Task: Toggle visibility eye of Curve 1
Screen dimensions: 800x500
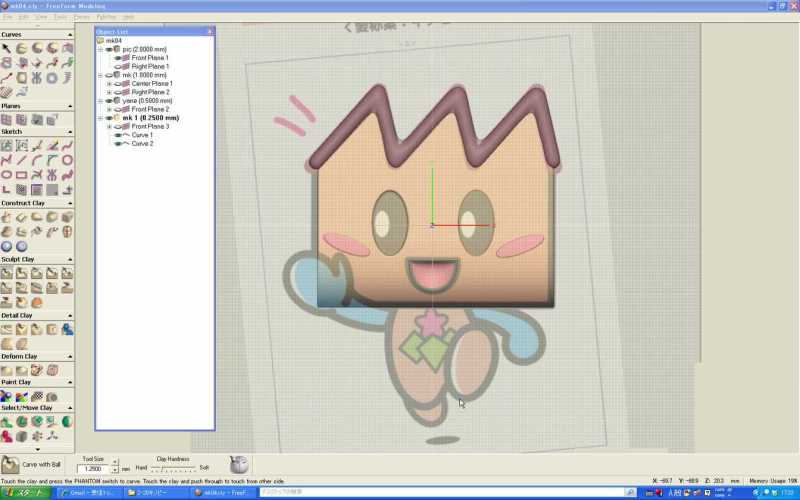Action: pos(119,135)
